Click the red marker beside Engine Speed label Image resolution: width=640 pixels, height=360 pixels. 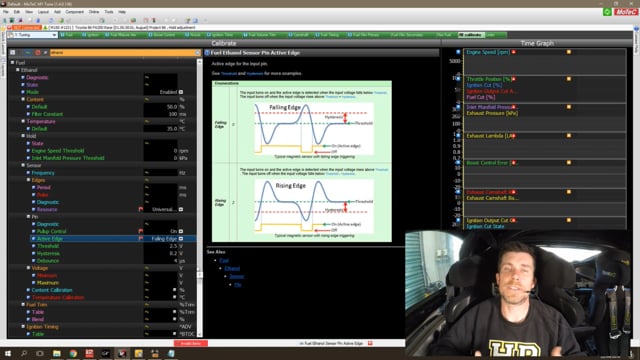pyautogui.click(x=513, y=52)
